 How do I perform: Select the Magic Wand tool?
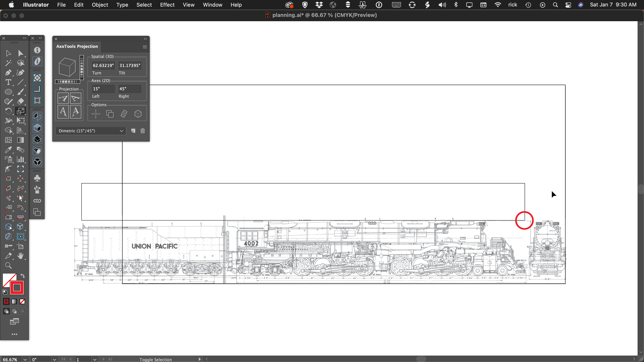click(x=8, y=63)
